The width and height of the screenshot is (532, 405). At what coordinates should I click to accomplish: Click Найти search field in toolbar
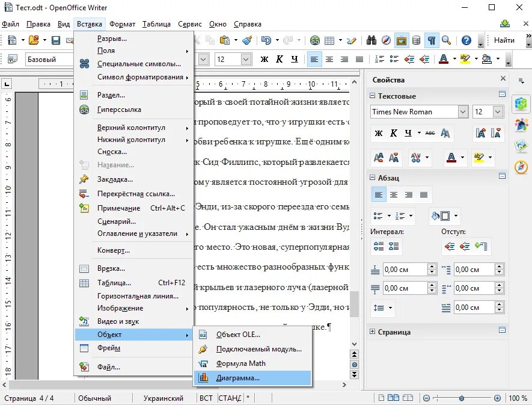pyautogui.click(x=504, y=40)
